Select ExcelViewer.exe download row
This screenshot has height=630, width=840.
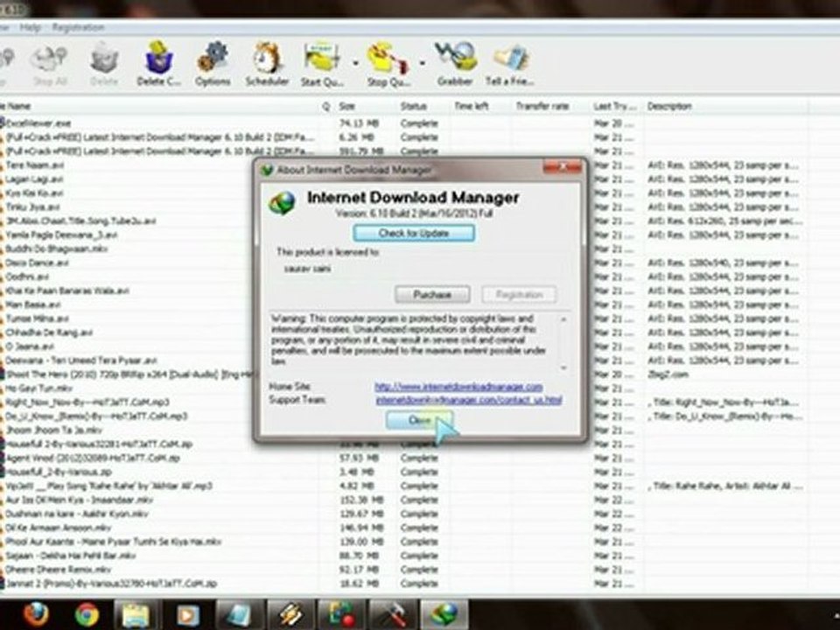38,123
